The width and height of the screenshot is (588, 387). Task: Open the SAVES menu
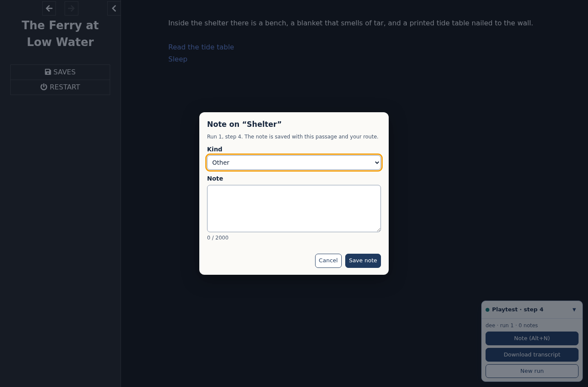point(60,72)
